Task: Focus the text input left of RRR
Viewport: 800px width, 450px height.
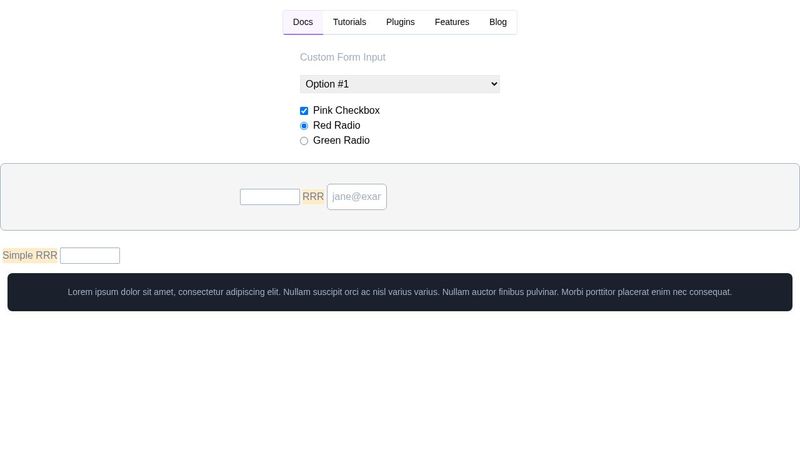Action: 270,197
